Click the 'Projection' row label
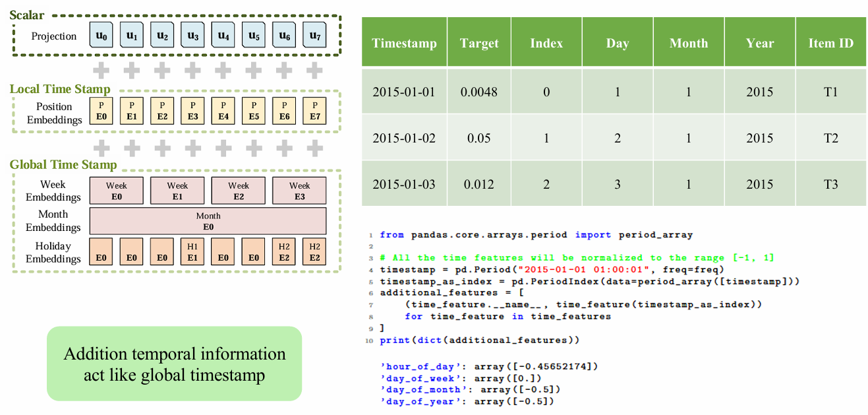The width and height of the screenshot is (868, 415). pos(54,36)
